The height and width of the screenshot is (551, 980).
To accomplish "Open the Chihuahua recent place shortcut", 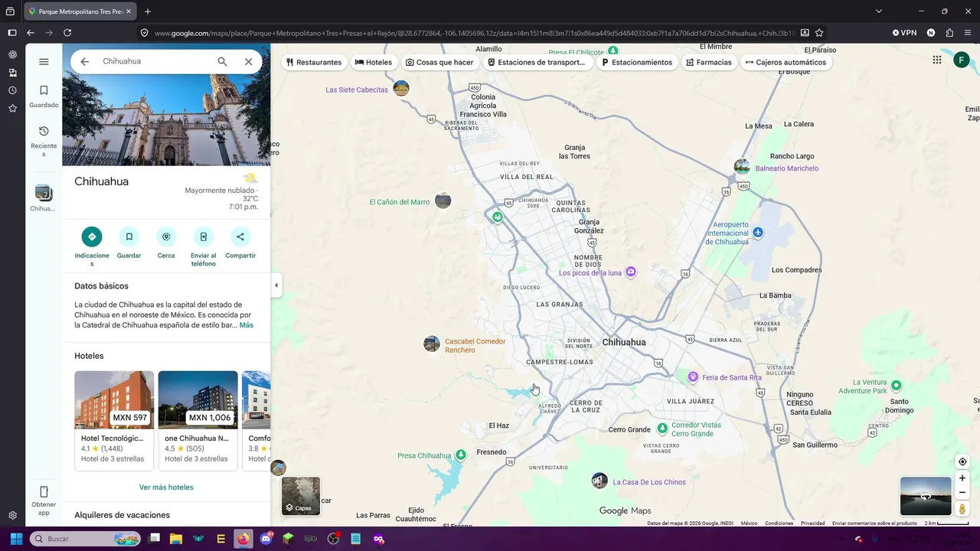I will coord(44,198).
